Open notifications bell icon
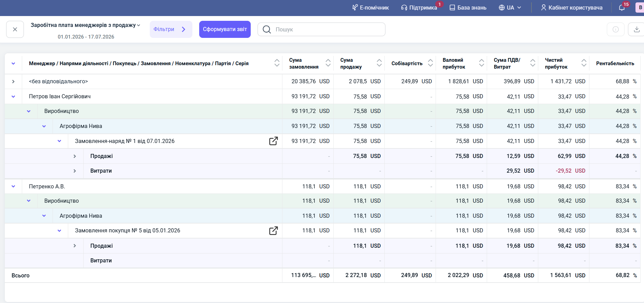Viewport: 644px width, 303px height. tap(622, 8)
